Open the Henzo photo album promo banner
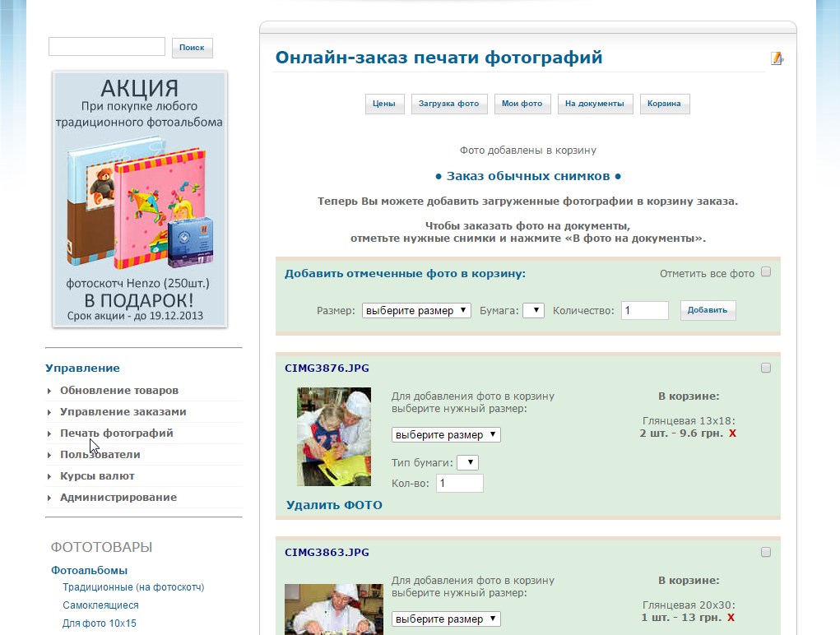The height and width of the screenshot is (635, 840). click(140, 199)
